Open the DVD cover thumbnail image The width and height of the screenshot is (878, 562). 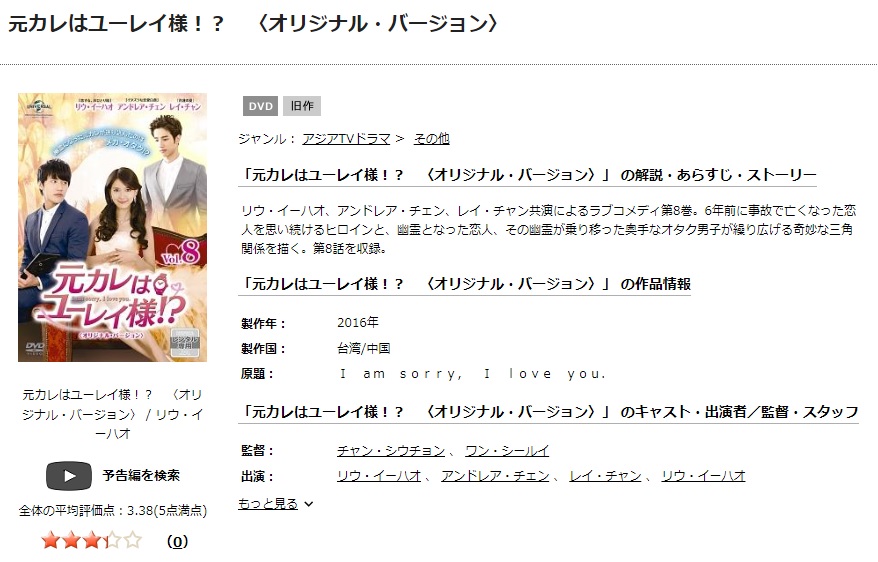pyautogui.click(x=113, y=227)
